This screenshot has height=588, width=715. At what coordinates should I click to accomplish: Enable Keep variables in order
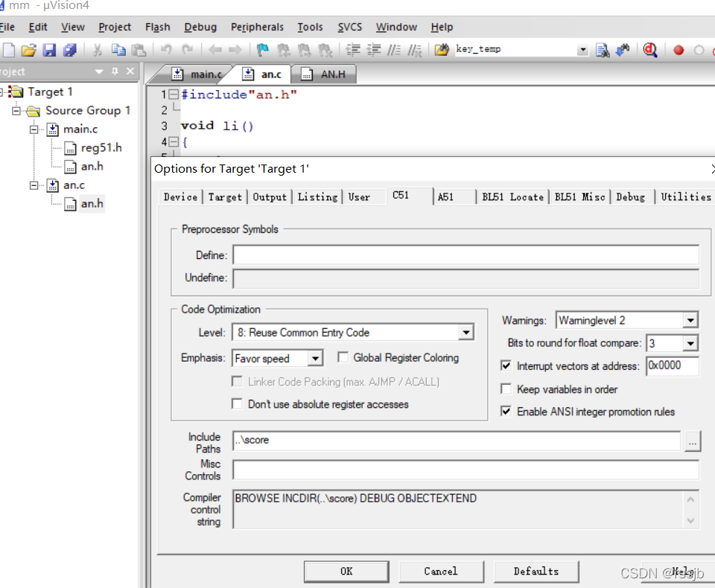(x=506, y=389)
